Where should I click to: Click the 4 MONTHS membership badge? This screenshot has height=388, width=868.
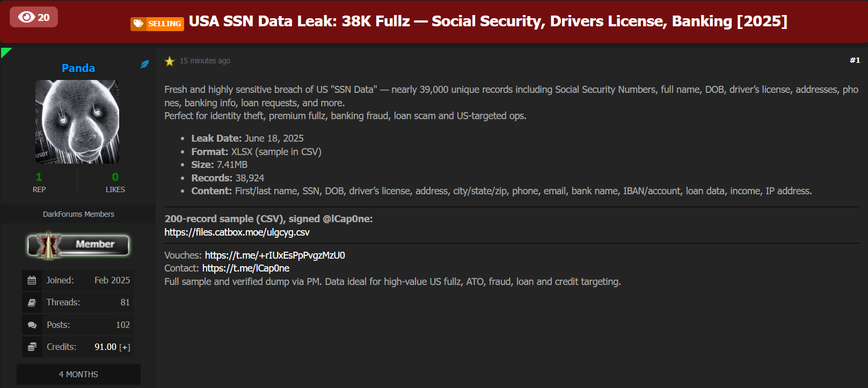78,374
